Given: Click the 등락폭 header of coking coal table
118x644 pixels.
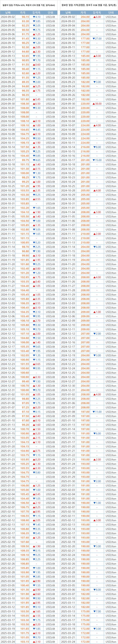Looking at the screenshot, I should coord(97,12).
